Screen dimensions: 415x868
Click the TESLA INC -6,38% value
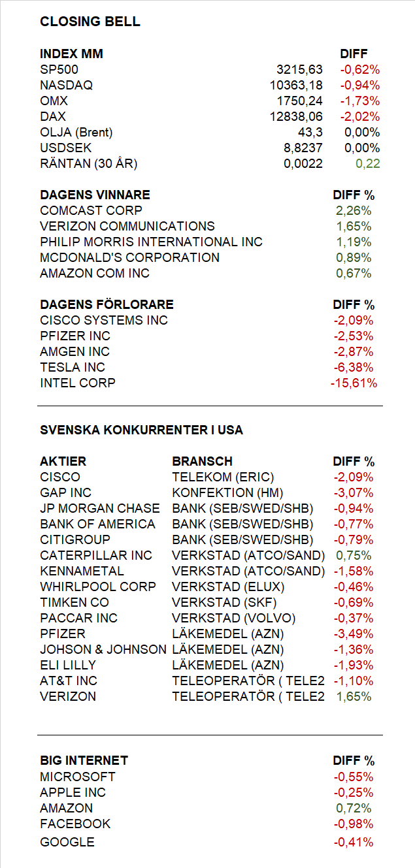tap(354, 368)
